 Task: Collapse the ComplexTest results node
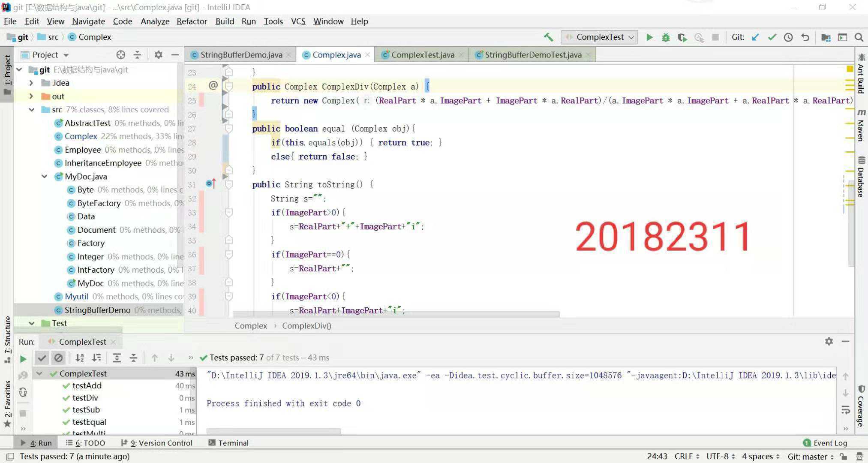pos(39,373)
